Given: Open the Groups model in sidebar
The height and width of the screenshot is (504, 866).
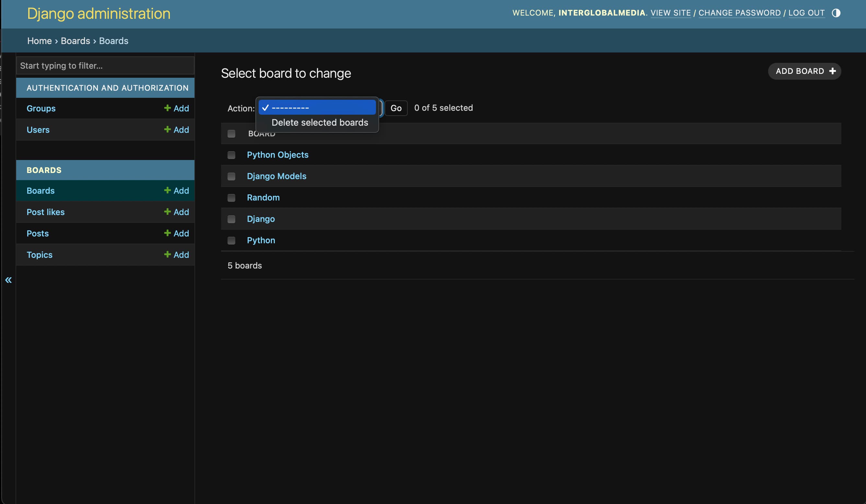Looking at the screenshot, I should click(x=41, y=108).
